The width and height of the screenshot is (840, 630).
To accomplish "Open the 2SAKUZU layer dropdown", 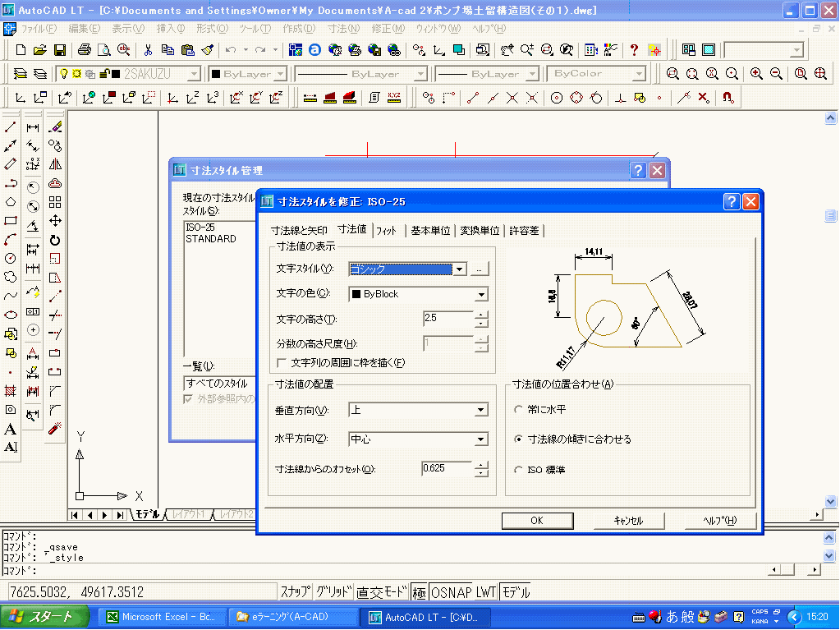I will click(195, 74).
